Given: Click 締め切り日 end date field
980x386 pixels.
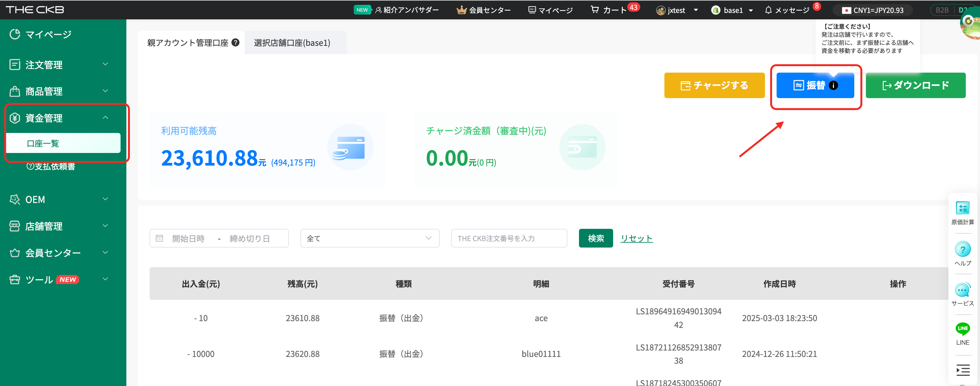Looking at the screenshot, I should [250, 239].
